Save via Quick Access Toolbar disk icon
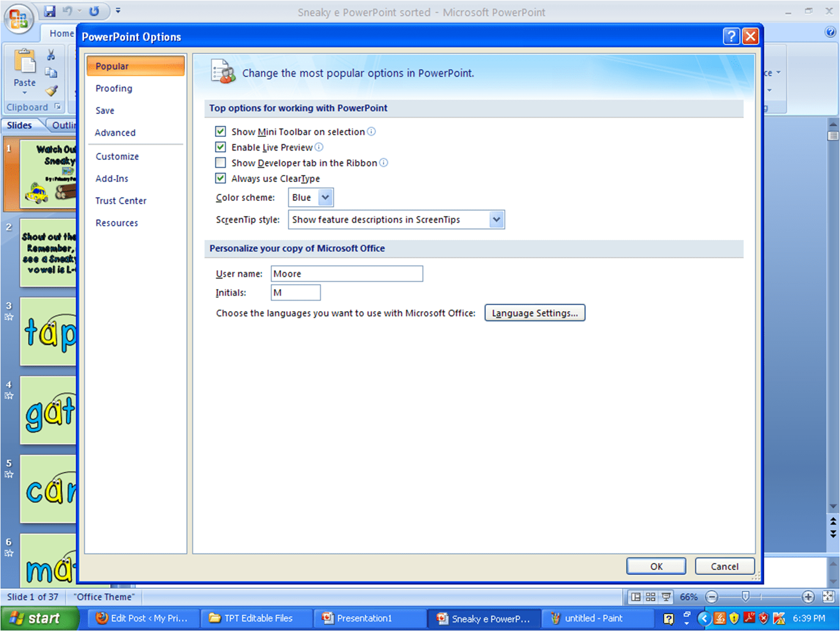 (50, 11)
